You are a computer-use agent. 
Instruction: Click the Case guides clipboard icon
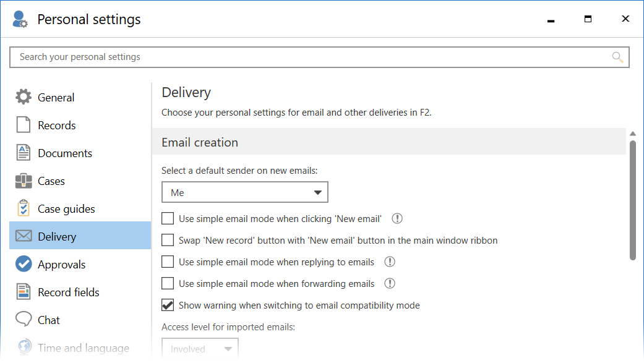pyautogui.click(x=24, y=208)
